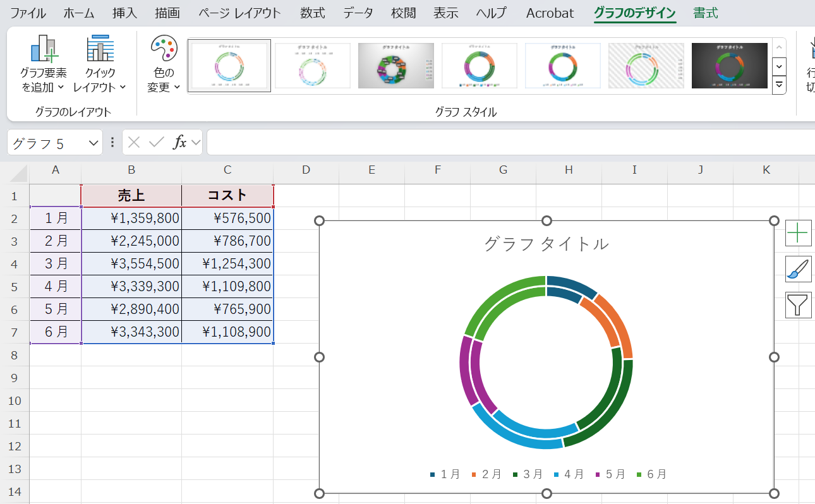The image size is (815, 504).
Task: Click the gallery scroll-down chevron
Action: pos(779,67)
